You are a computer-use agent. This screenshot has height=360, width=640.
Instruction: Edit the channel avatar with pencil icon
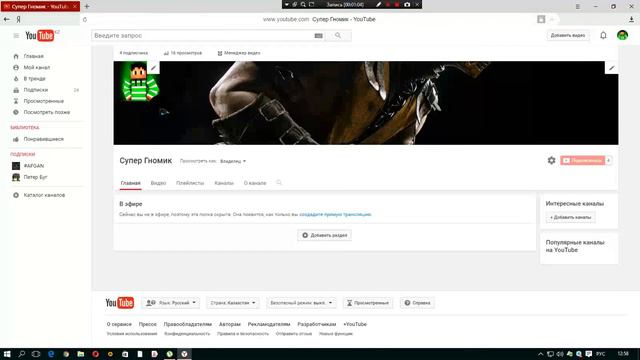(x=153, y=68)
